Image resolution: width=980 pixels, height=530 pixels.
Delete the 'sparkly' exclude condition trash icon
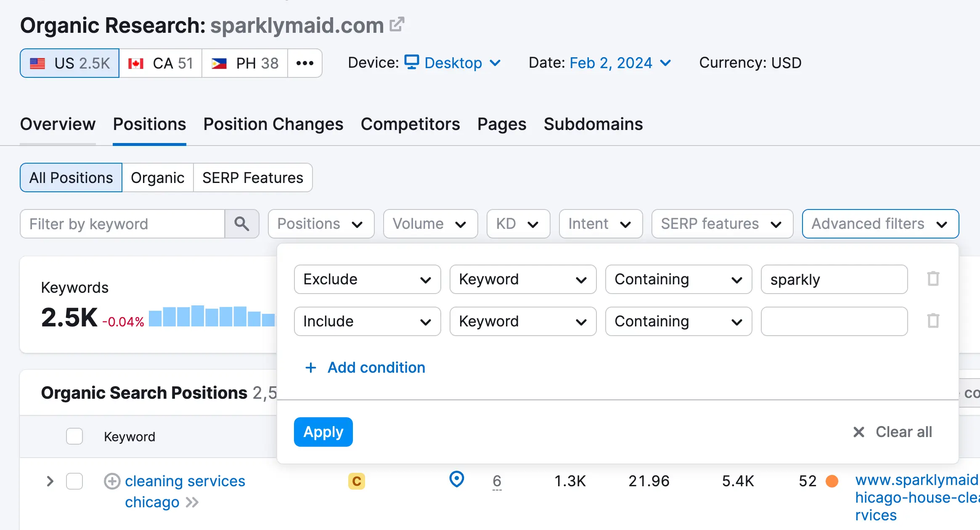pyautogui.click(x=933, y=279)
